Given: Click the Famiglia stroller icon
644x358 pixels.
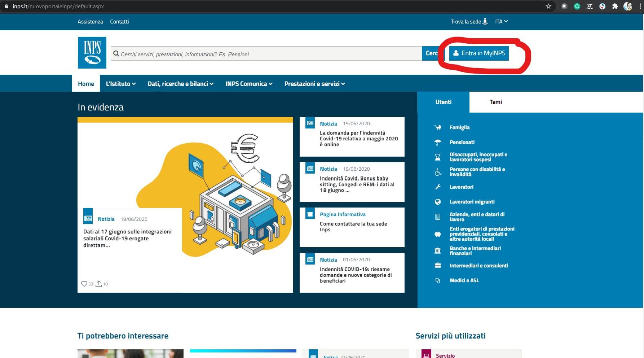Looking at the screenshot, I should pos(438,127).
